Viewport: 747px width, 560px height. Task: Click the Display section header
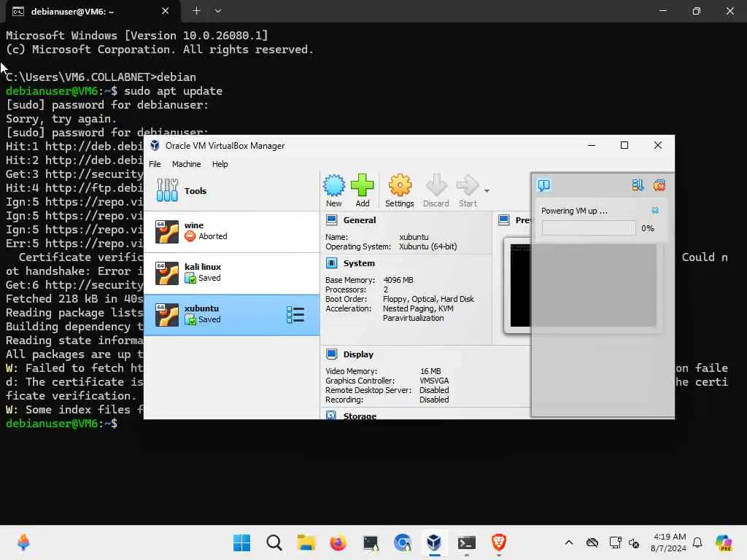(358, 354)
